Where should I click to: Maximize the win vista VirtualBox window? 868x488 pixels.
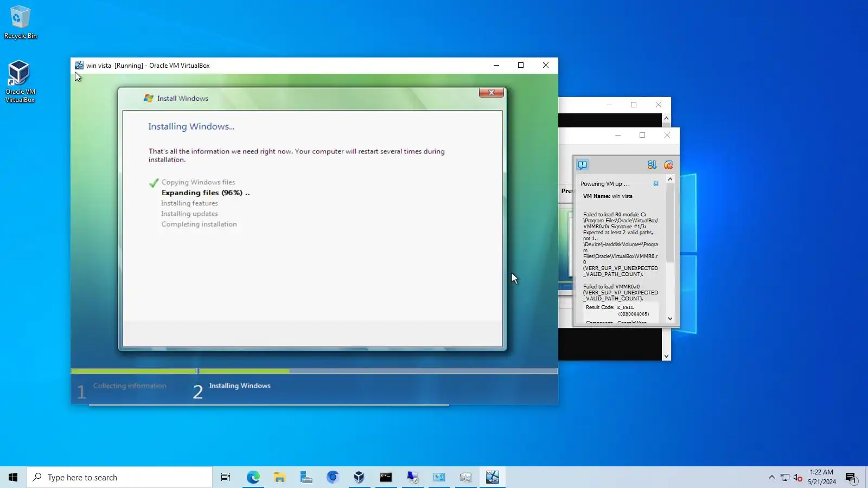521,66
